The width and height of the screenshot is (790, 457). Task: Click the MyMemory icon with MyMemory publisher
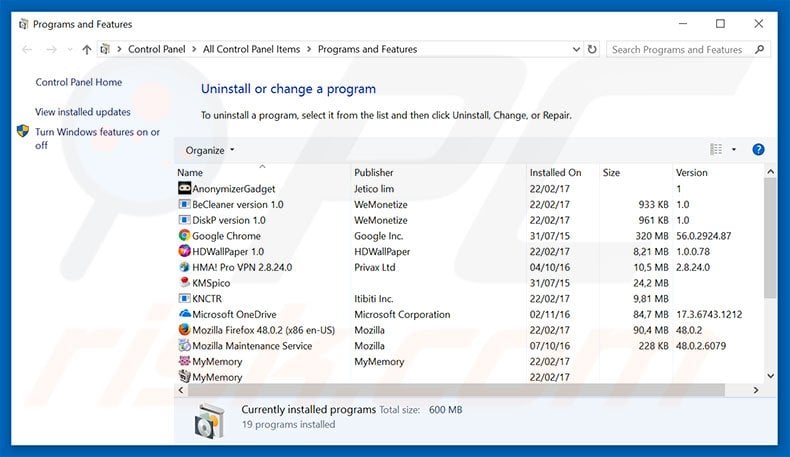[184, 361]
